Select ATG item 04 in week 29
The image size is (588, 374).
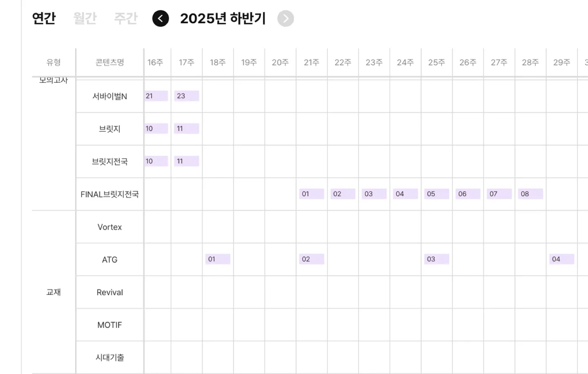(562, 259)
